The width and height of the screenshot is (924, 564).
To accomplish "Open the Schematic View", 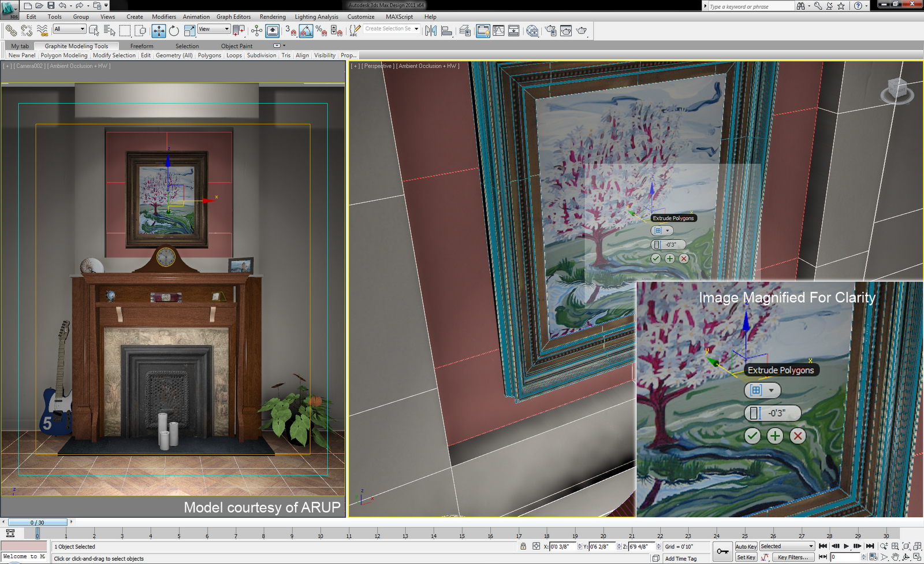I will pyautogui.click(x=514, y=30).
